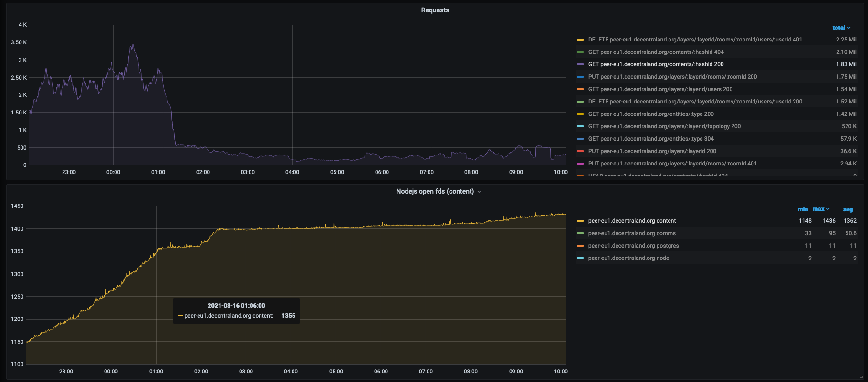Click color swatch of GET entities/:type 200 series

pos(580,114)
